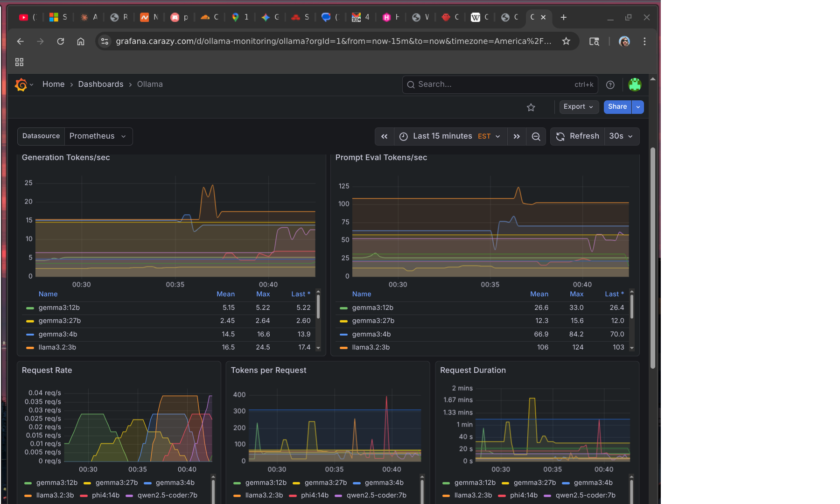Expand the Share button dropdown arrow
The image size is (840, 504).
point(637,107)
